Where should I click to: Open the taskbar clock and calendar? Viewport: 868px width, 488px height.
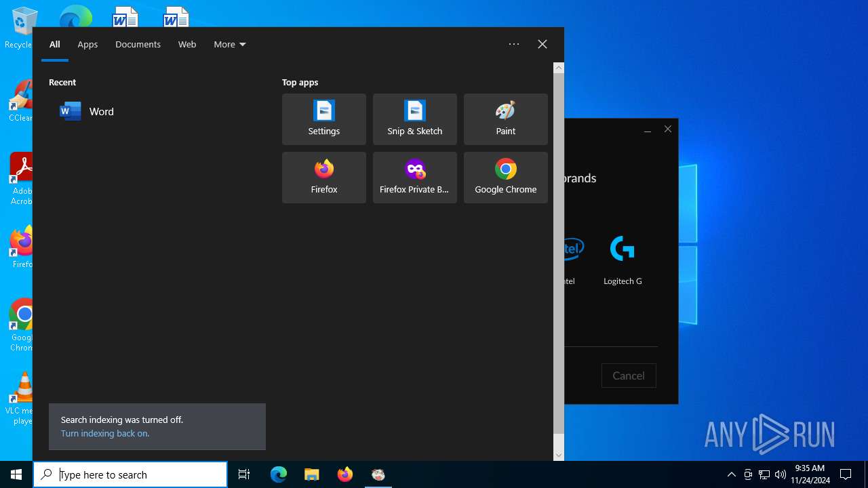(810, 474)
